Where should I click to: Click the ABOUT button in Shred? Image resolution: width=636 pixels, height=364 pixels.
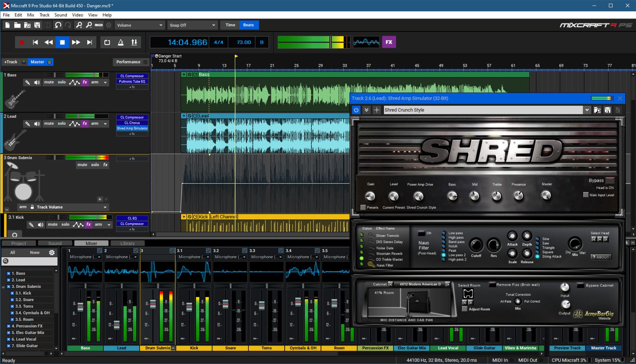pyautogui.click(x=601, y=257)
